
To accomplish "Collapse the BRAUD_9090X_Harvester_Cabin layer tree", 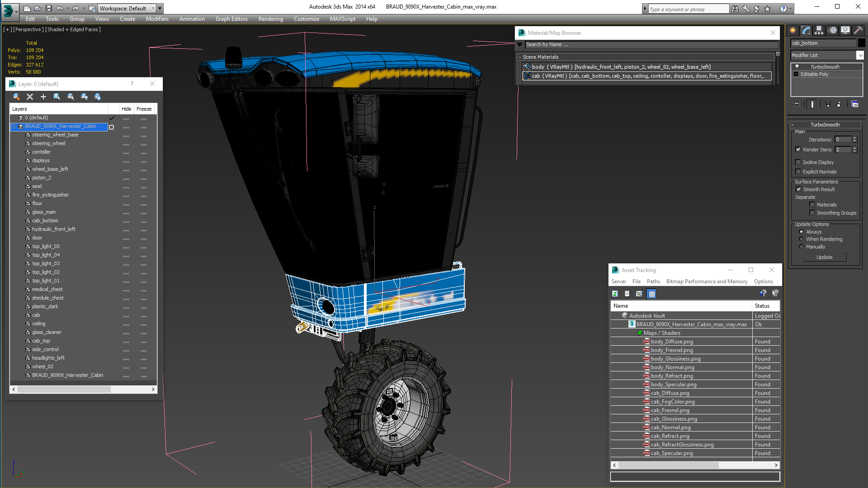I will pyautogui.click(x=14, y=127).
